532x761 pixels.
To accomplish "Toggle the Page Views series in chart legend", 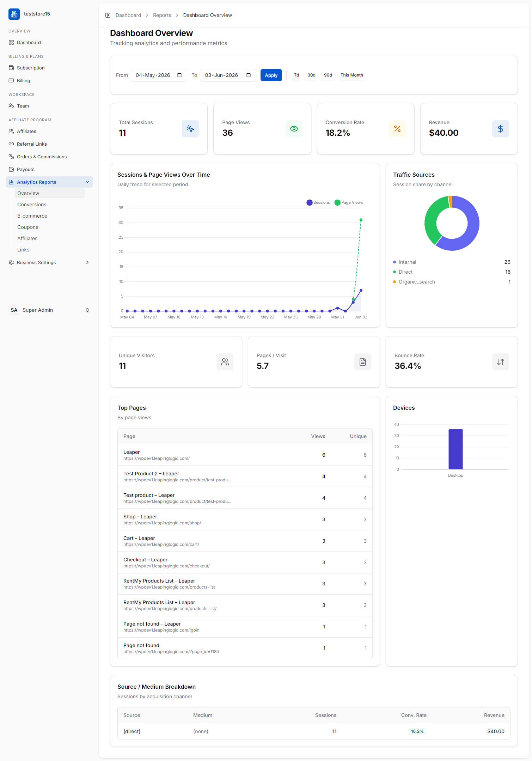I will pos(349,202).
